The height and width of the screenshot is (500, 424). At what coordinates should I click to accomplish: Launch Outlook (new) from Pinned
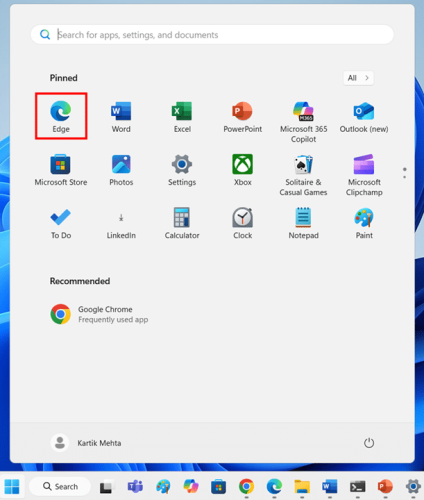364,117
